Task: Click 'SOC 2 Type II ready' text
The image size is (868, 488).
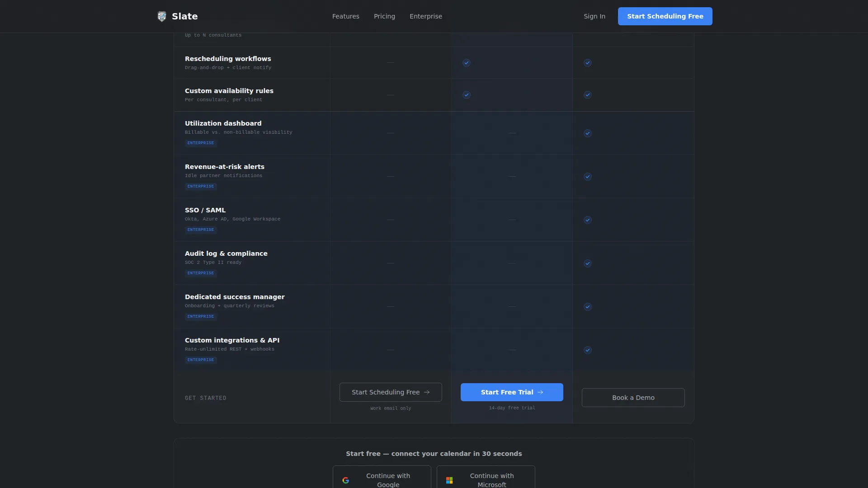Action: [x=213, y=263]
